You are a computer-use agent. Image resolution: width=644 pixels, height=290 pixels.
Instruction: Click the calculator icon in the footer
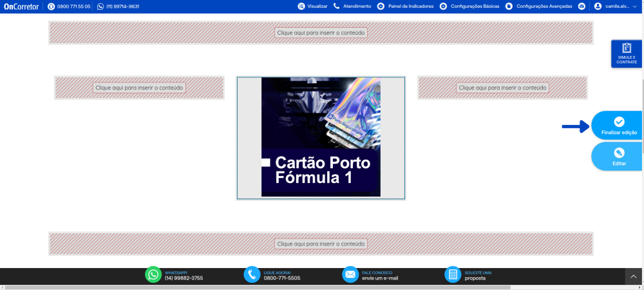click(453, 275)
